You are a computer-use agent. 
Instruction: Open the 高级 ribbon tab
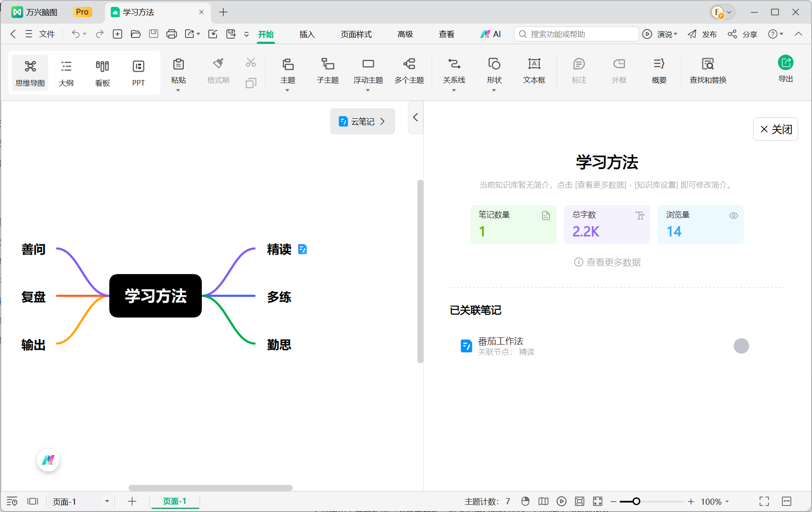tap(405, 34)
